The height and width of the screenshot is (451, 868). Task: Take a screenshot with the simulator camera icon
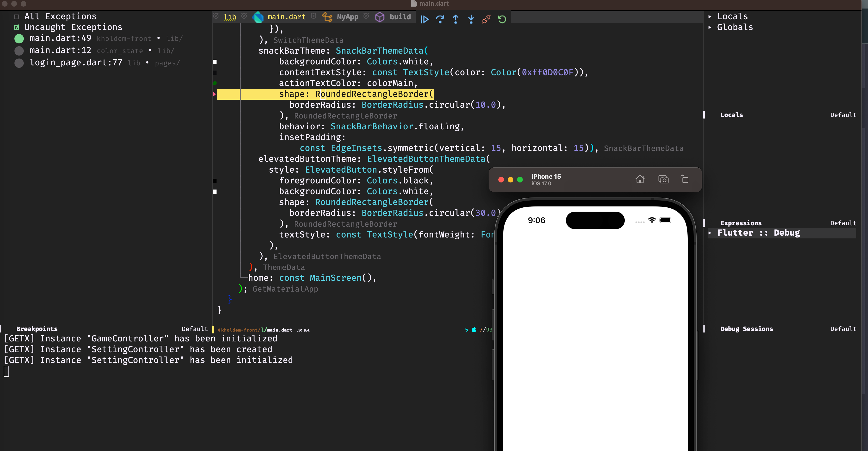coord(663,179)
